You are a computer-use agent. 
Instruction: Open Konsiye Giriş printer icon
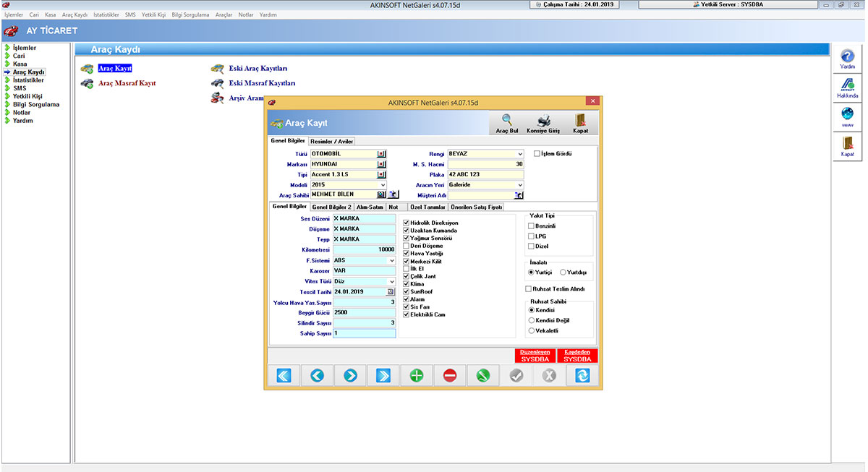pos(543,121)
